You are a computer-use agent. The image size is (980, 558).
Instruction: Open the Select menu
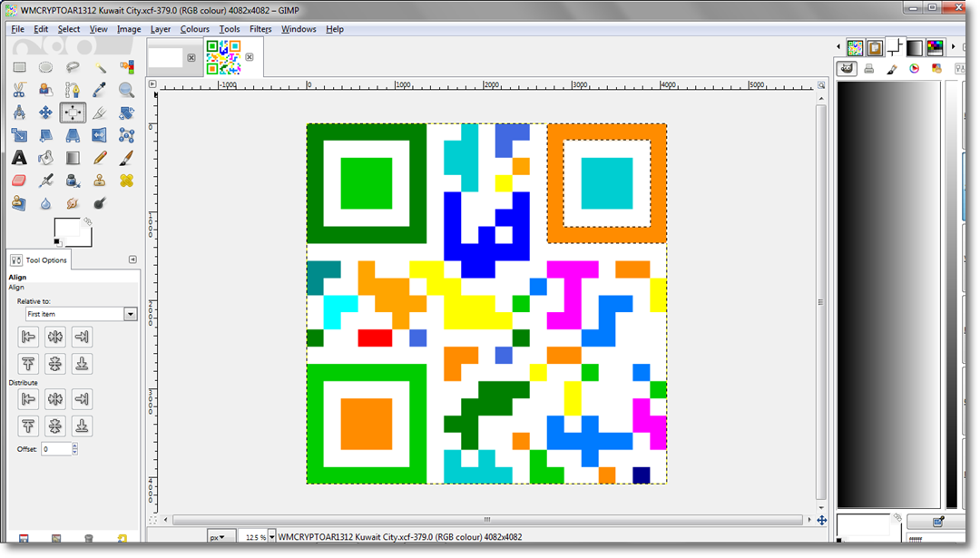point(69,29)
